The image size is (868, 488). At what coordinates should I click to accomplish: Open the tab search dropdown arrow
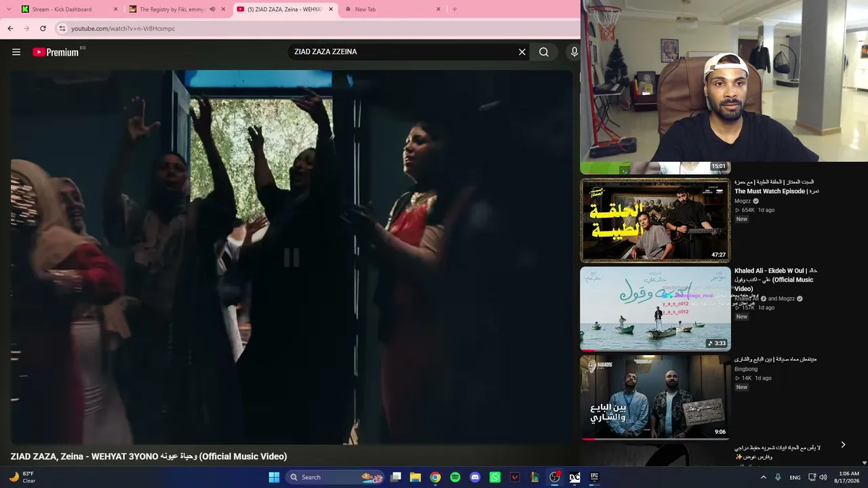click(x=9, y=9)
